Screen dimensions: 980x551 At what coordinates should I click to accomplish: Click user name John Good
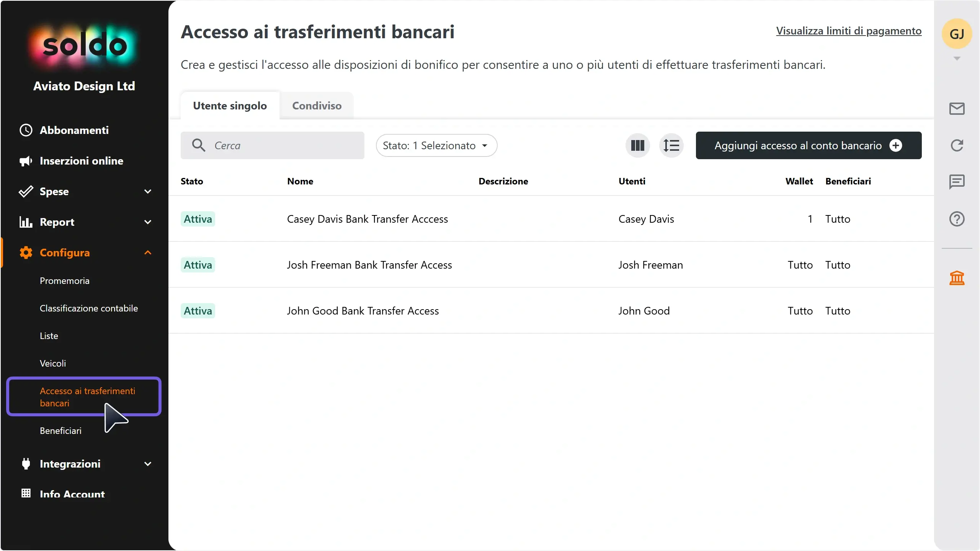click(644, 311)
